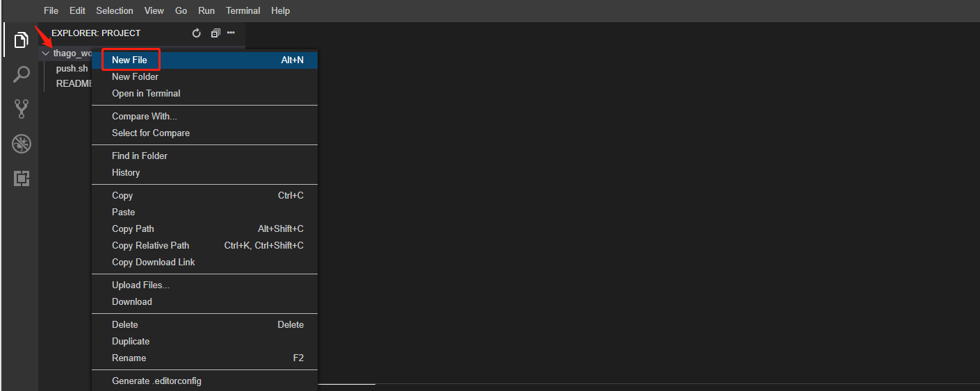Select Generate .editorconfig option
980x391 pixels.
(156, 381)
